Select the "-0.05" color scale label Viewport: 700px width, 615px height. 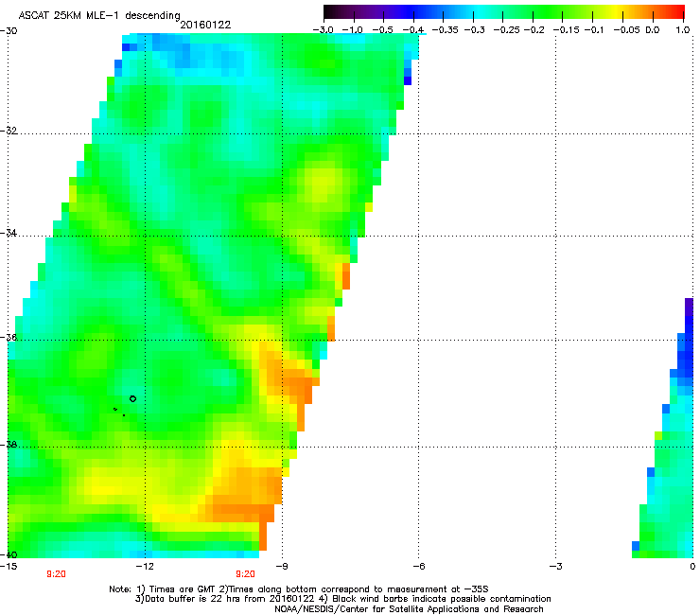[626, 30]
